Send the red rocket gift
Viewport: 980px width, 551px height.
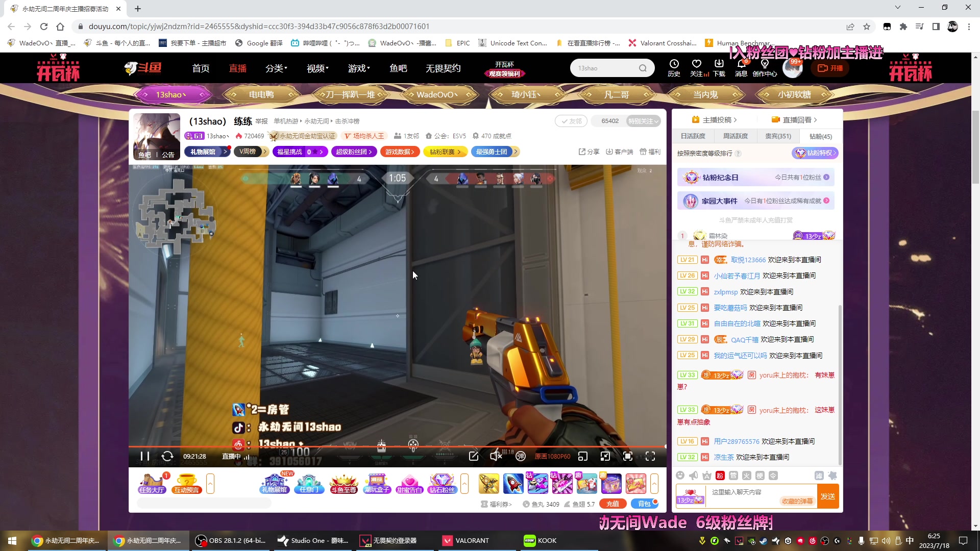(x=513, y=483)
